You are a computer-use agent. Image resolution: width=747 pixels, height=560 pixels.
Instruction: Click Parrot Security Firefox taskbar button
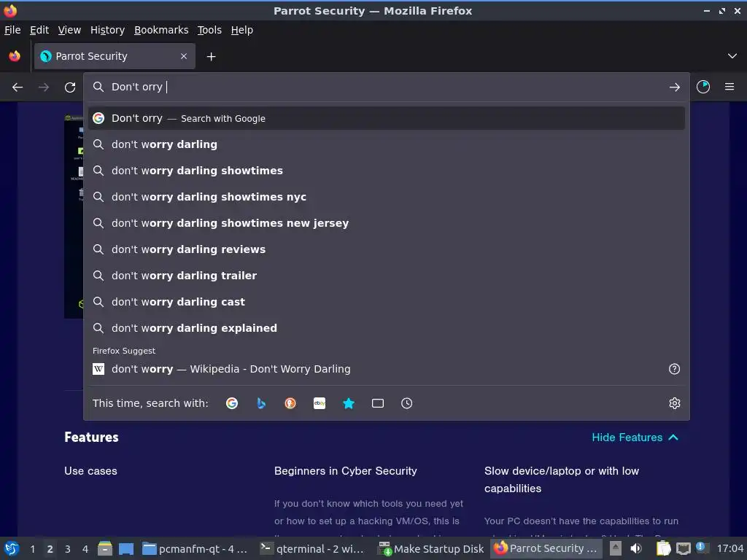[546, 548]
